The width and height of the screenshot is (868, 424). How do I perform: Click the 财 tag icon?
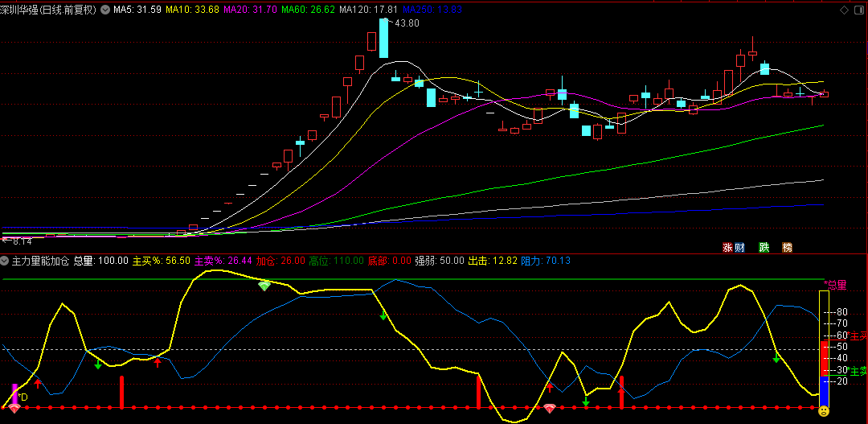[x=739, y=248]
